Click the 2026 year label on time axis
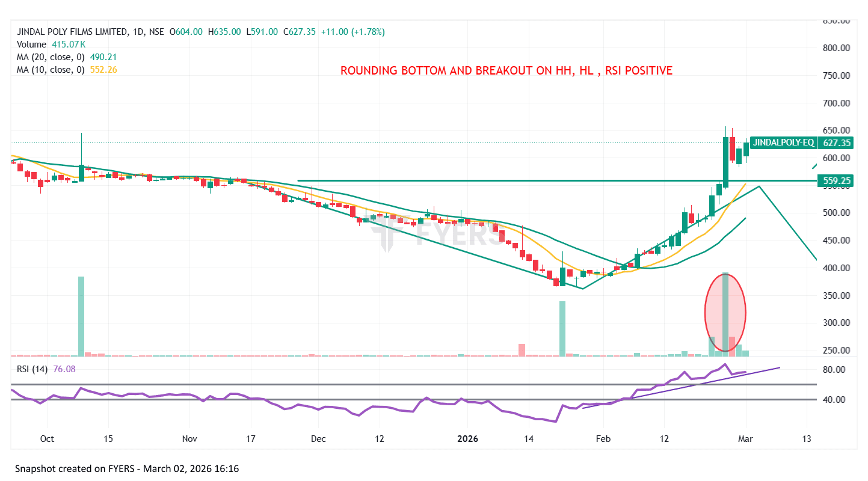Image resolution: width=868 pixels, height=481 pixels. 467,439
